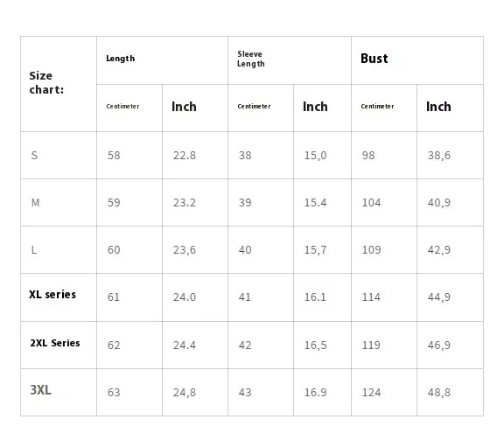Select the 15.4 sleeve inch cell
This screenshot has height=426, width=504.
(322, 202)
